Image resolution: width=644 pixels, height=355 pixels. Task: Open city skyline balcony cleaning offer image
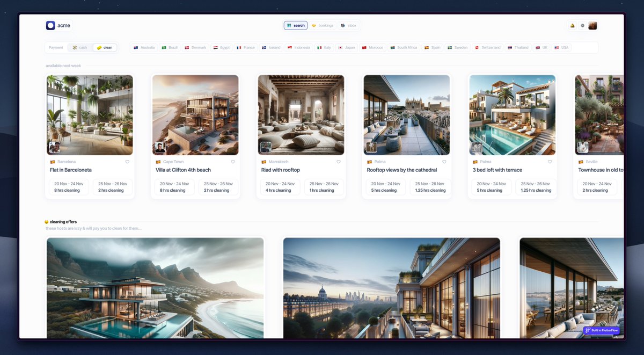pos(392,288)
